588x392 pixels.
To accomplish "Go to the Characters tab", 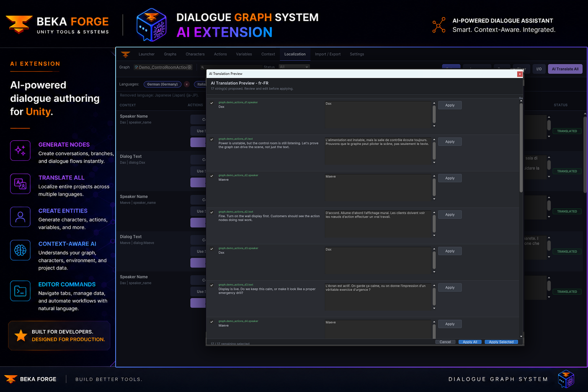I will point(195,54).
